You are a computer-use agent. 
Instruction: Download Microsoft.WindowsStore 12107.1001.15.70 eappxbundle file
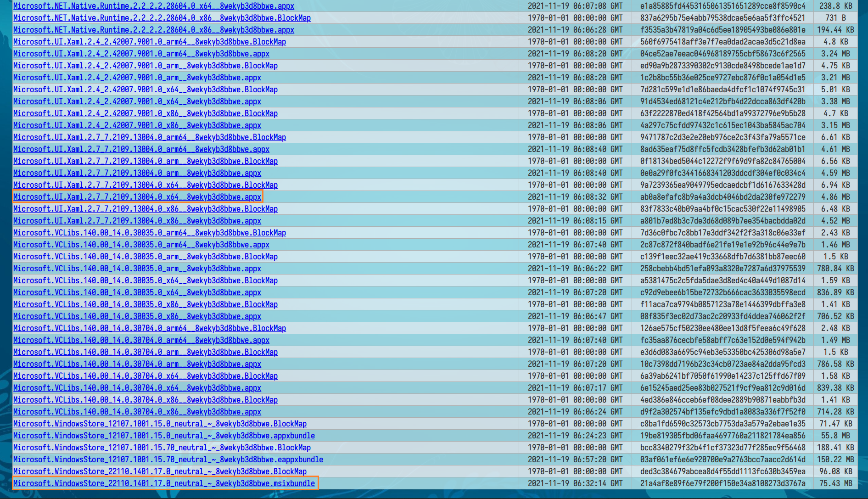[168, 460]
